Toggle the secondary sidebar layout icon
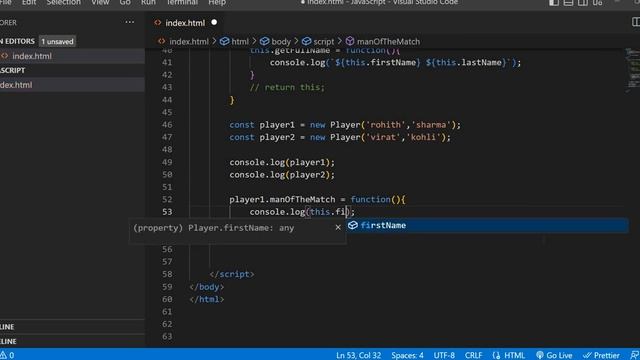640x360 pixels. tap(583, 2)
